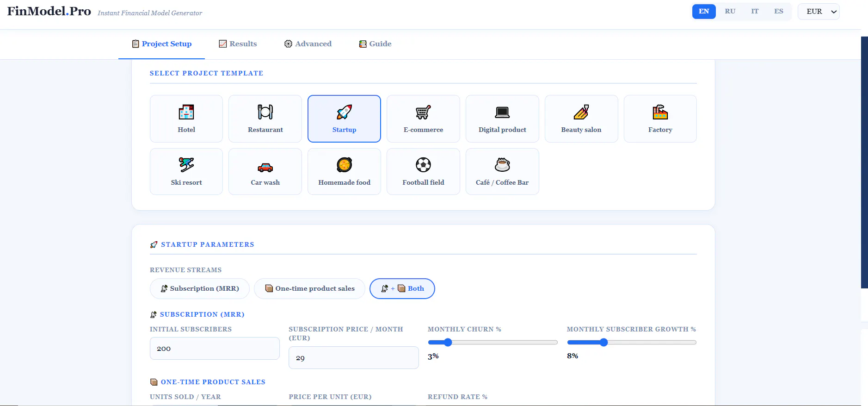Viewport: 868px width, 406px height.
Task: Select Subscription (MRR) revenue stream
Action: point(200,288)
